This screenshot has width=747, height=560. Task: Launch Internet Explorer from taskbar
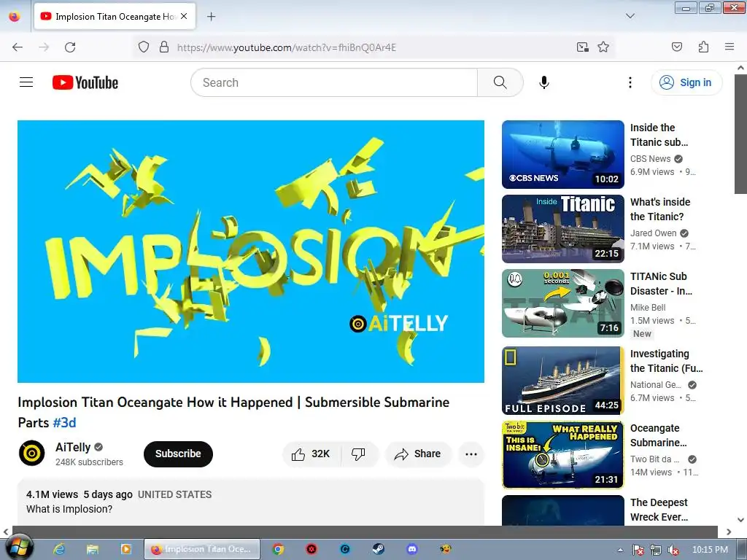[x=59, y=549]
